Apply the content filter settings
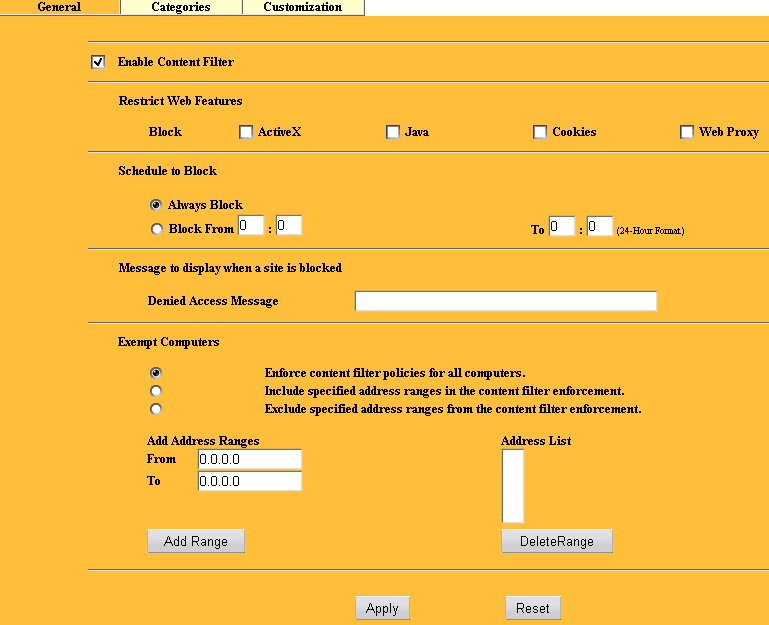Image resolution: width=769 pixels, height=625 pixels. click(x=382, y=608)
